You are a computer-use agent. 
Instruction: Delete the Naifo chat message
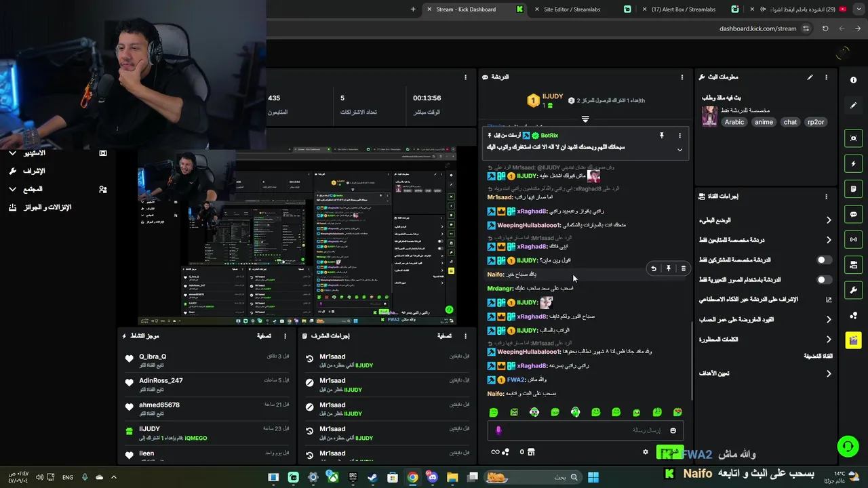pyautogui.click(x=683, y=268)
